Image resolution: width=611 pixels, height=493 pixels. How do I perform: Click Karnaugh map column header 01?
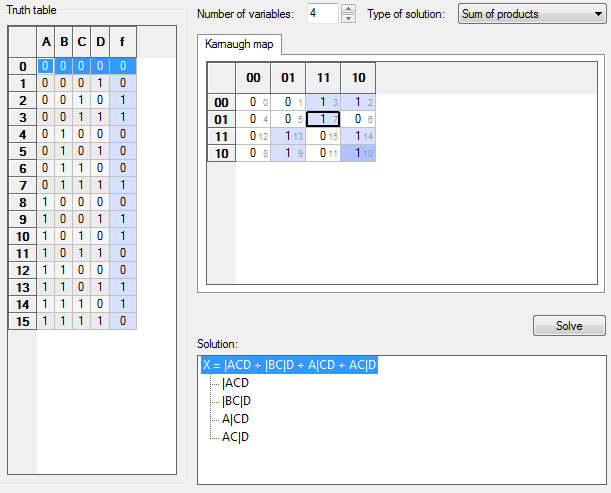[x=288, y=78]
